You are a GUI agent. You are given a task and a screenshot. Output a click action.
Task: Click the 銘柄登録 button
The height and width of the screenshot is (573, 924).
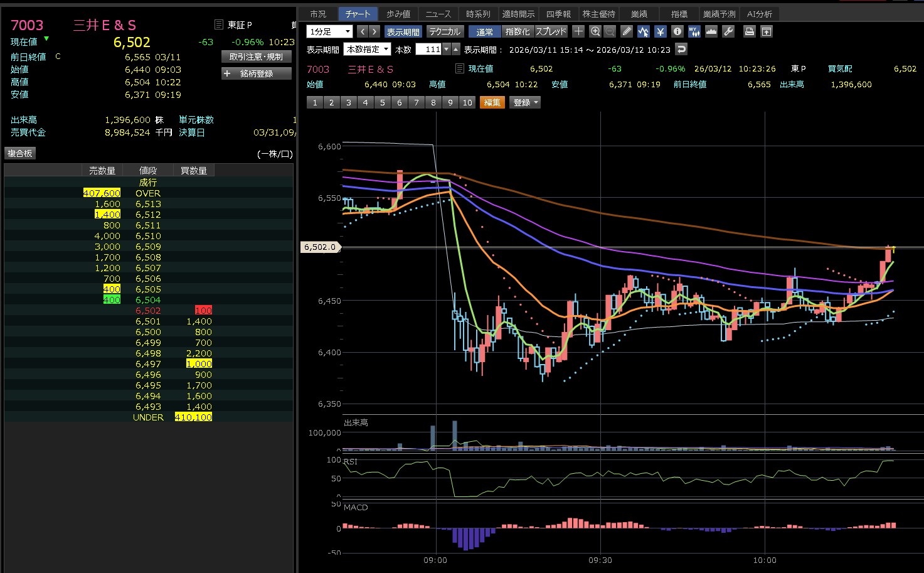click(x=257, y=73)
